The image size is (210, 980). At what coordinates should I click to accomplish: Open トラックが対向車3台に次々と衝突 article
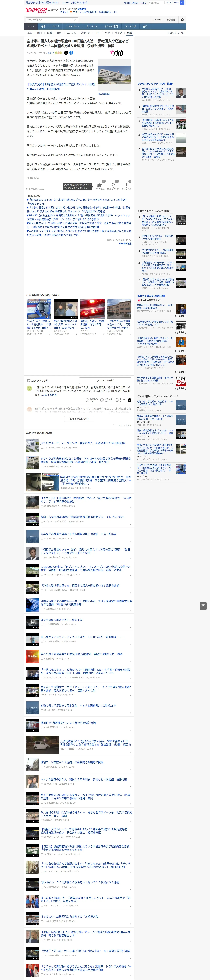click(x=86, y=460)
